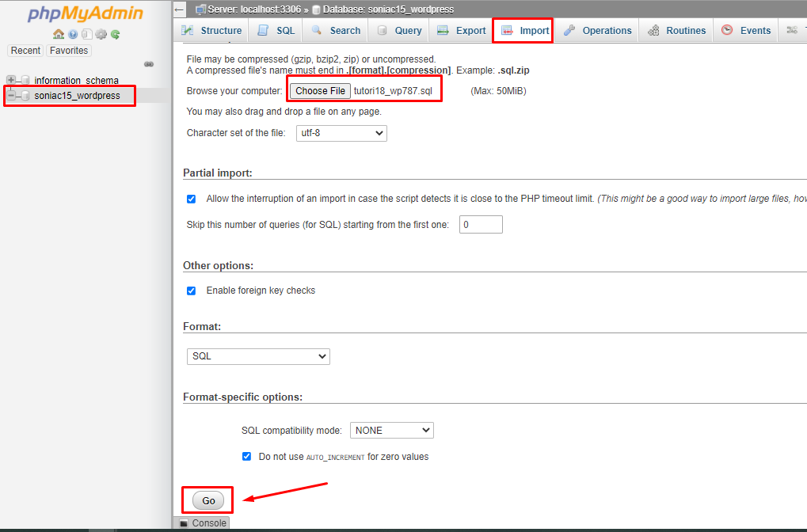Click Database: soniac15_wordpress breadcrumb link
Viewport: 807px width, 532px height.
[388, 9]
